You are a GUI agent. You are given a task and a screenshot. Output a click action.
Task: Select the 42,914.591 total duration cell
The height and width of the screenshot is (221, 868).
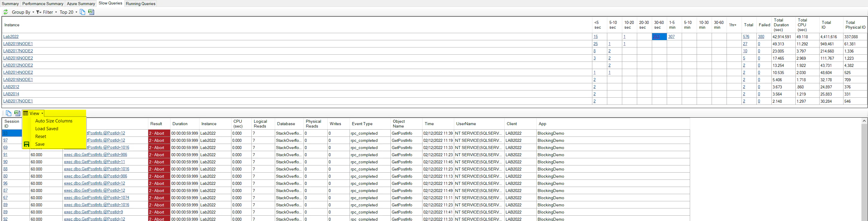(x=783, y=37)
